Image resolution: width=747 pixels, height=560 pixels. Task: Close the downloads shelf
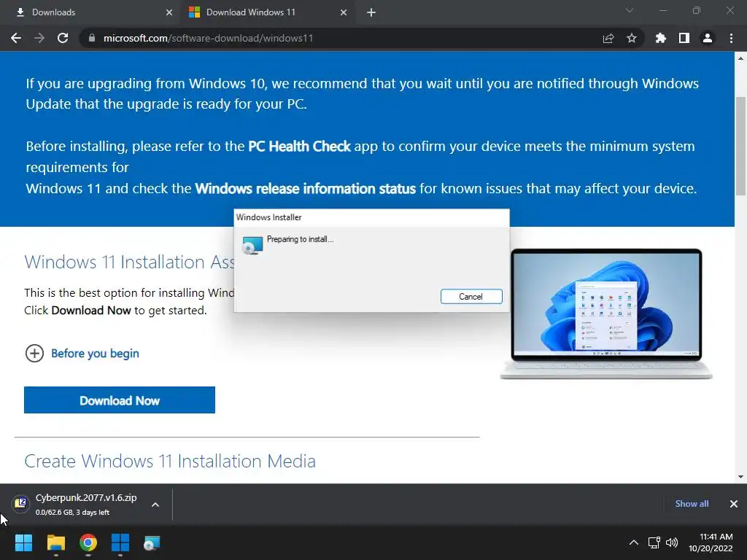(734, 504)
